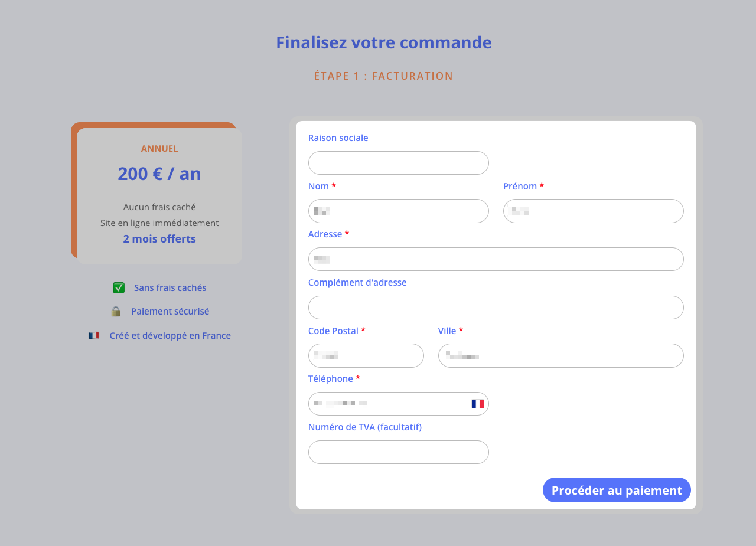Focus the 'Numéro de TVA' field
This screenshot has width=756, height=546.
click(399, 452)
